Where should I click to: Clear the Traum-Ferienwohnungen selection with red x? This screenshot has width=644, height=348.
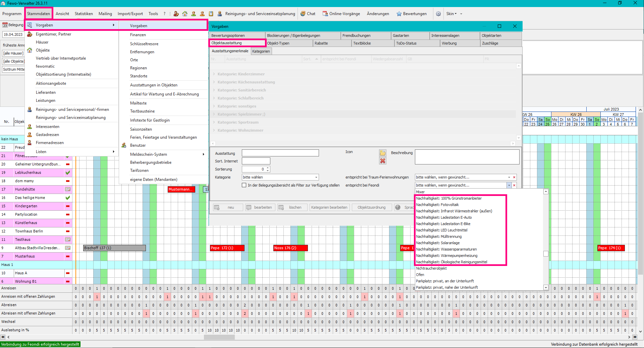(x=514, y=177)
